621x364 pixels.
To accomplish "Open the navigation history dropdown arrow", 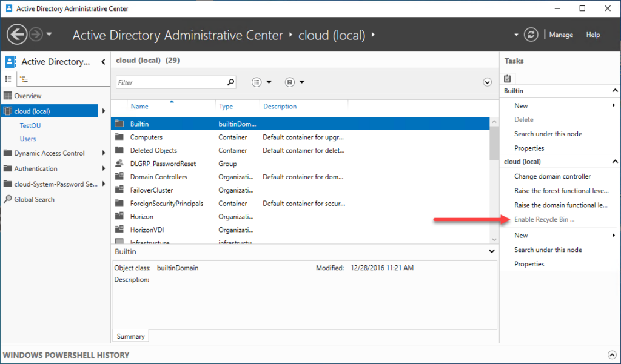I will click(x=49, y=35).
